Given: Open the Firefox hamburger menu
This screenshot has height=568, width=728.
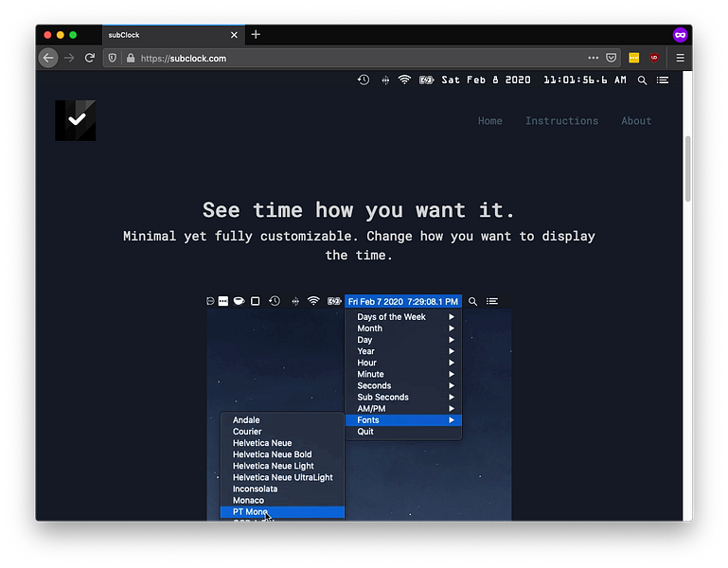Looking at the screenshot, I should pos(680,58).
